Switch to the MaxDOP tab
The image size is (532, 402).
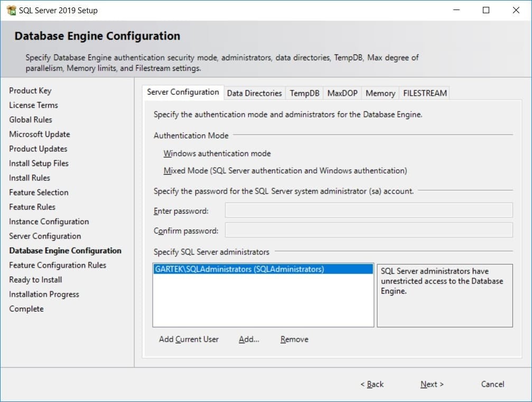click(x=342, y=93)
